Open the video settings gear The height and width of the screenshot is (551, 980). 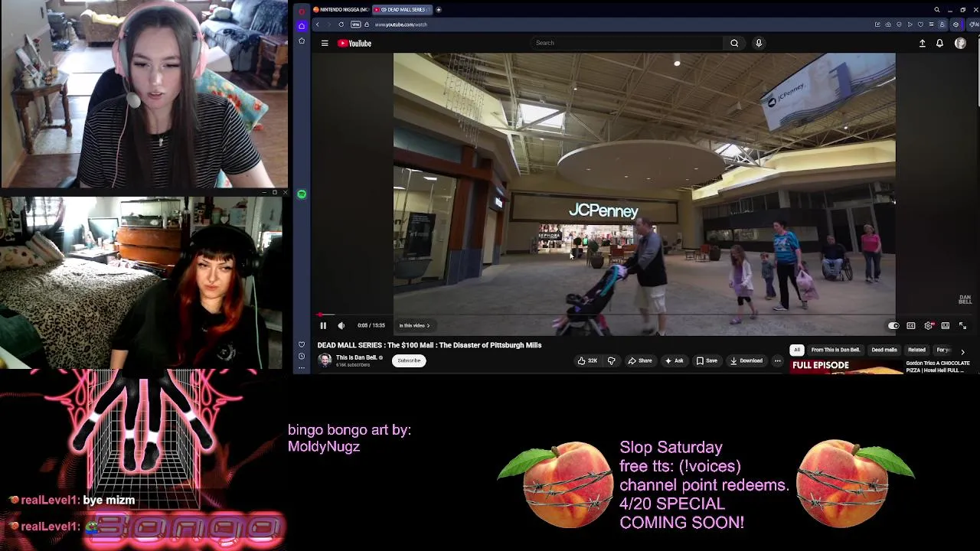[x=928, y=326]
